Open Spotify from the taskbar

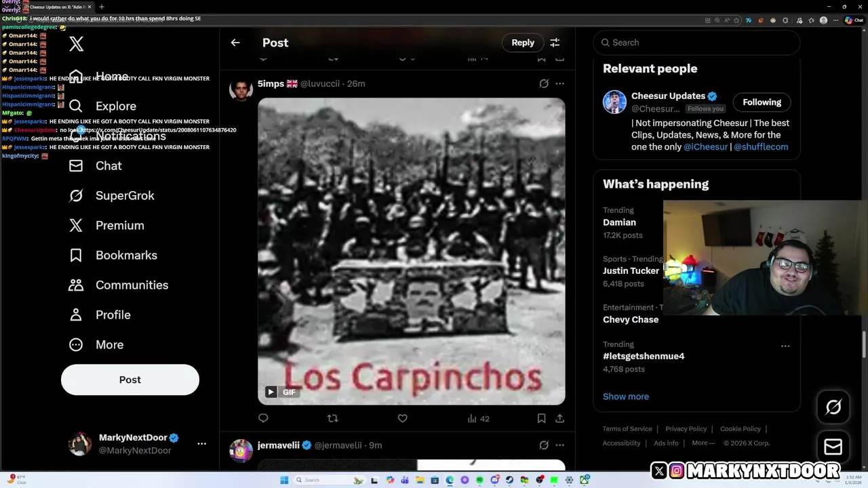[479, 480]
